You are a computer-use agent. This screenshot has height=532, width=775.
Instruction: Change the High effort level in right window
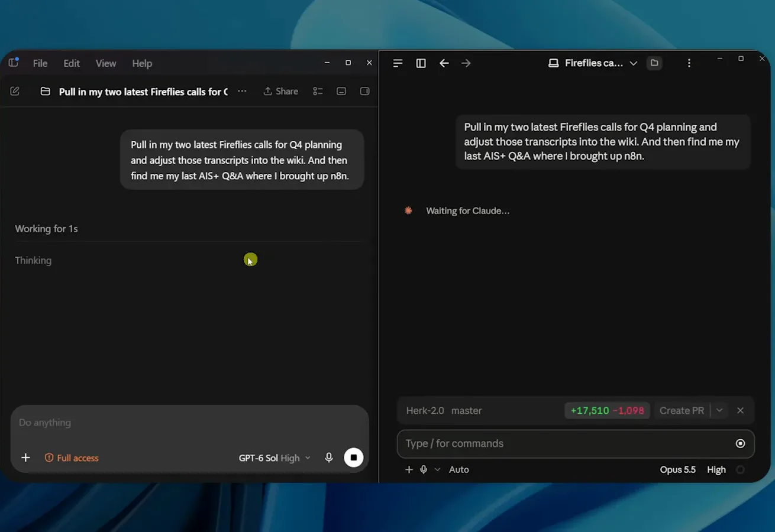[716, 469]
